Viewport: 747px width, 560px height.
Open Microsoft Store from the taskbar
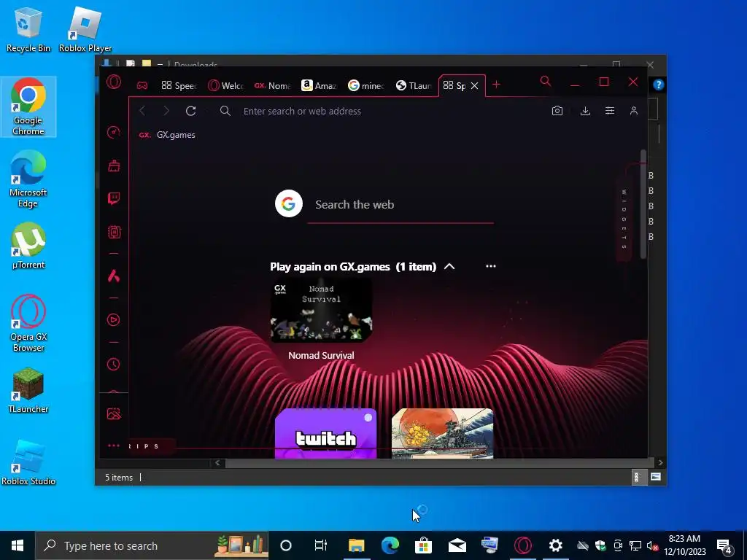(x=423, y=545)
